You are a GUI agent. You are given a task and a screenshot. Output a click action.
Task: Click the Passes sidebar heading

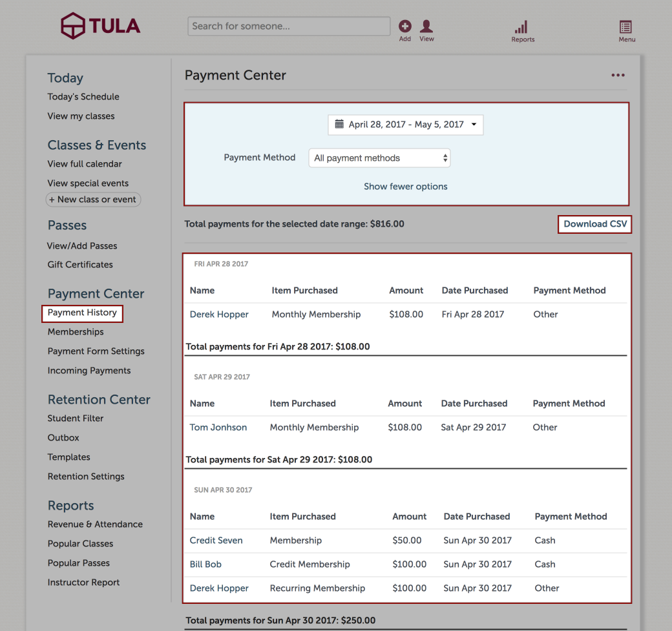click(x=67, y=225)
